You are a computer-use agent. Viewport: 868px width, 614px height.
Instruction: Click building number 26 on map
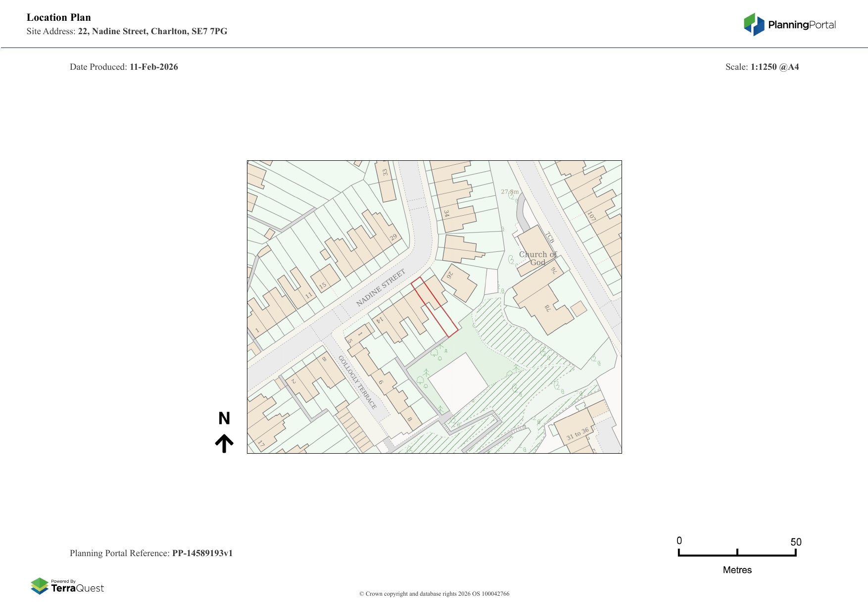pos(450,274)
